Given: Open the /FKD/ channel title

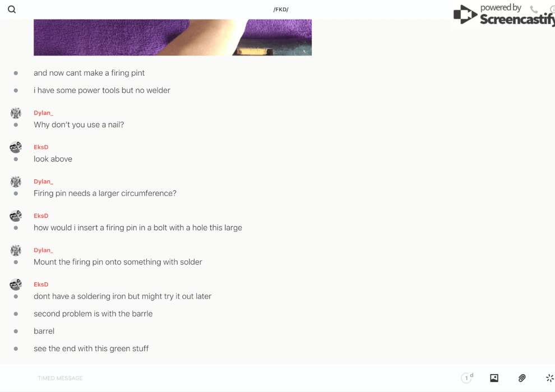Looking at the screenshot, I should click(281, 10).
